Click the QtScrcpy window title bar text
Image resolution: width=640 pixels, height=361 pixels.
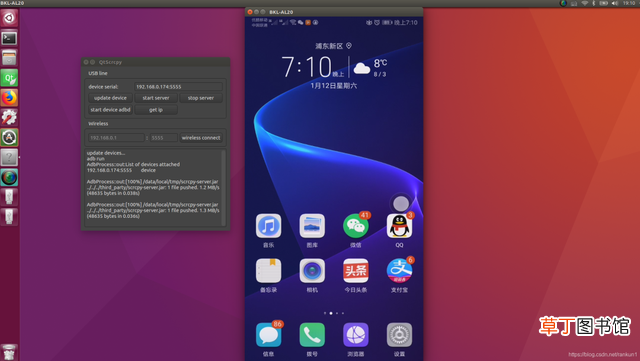(x=110, y=62)
